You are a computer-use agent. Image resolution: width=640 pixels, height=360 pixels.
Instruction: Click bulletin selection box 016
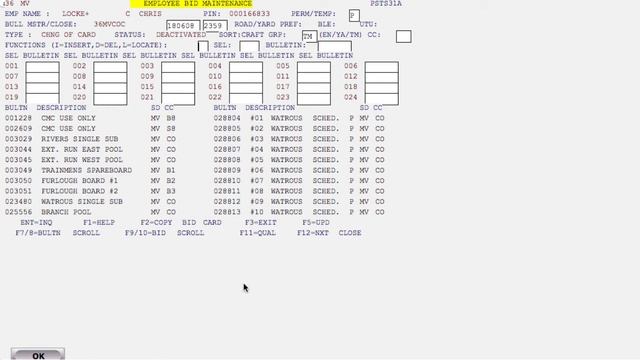coord(246,88)
